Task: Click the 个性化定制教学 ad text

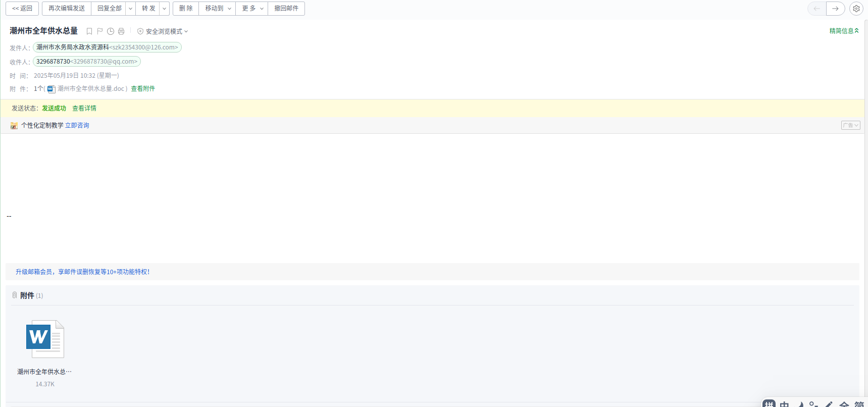Action: 42,126
